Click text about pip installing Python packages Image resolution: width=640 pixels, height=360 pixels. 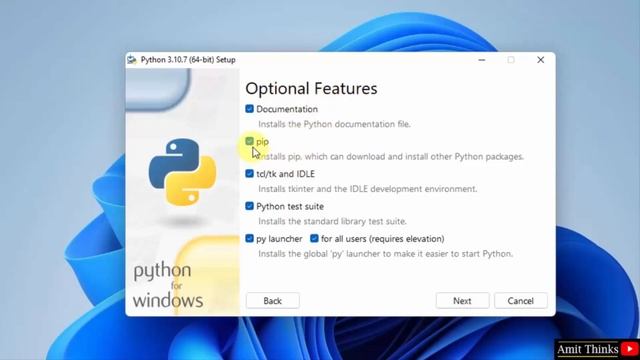[391, 157]
